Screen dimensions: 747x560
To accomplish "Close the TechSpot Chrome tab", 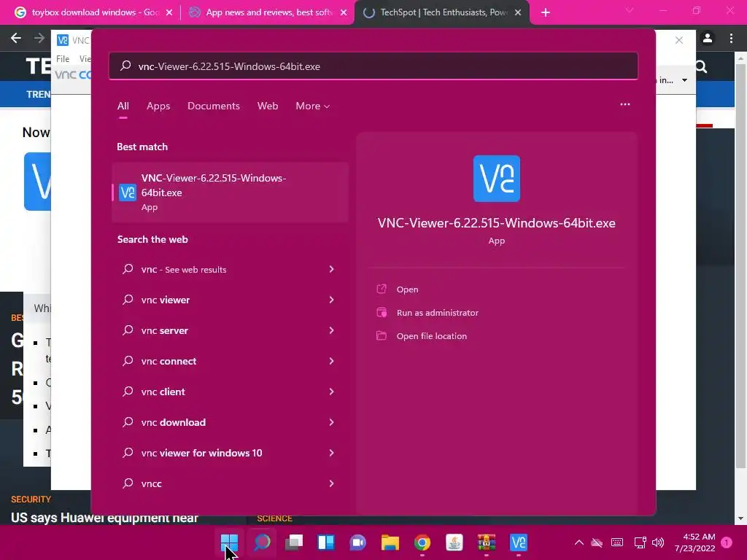I will (x=518, y=12).
